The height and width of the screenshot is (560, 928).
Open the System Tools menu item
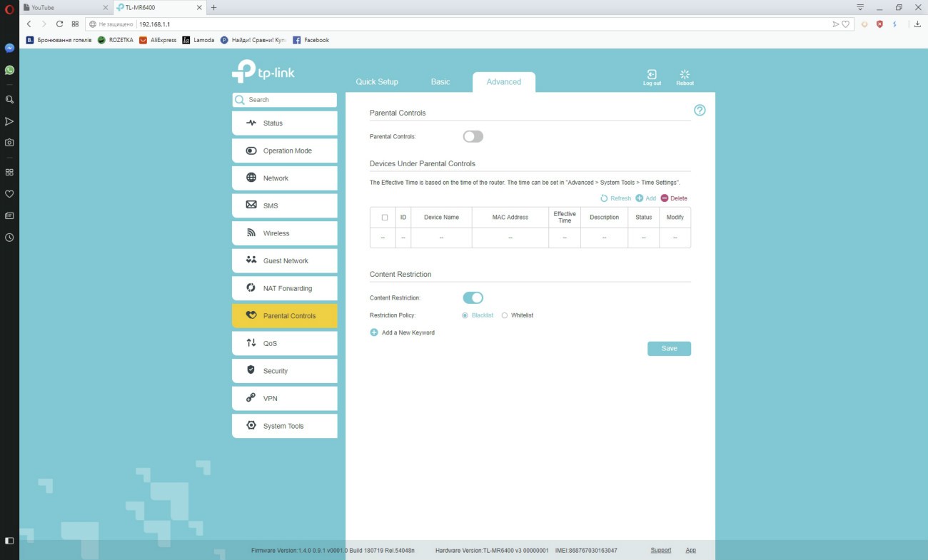click(x=284, y=426)
